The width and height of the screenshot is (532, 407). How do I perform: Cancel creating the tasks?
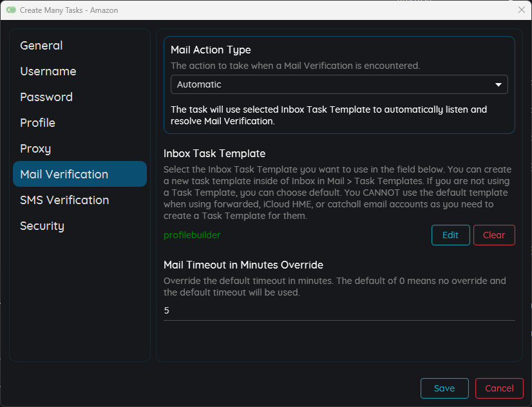coord(499,388)
